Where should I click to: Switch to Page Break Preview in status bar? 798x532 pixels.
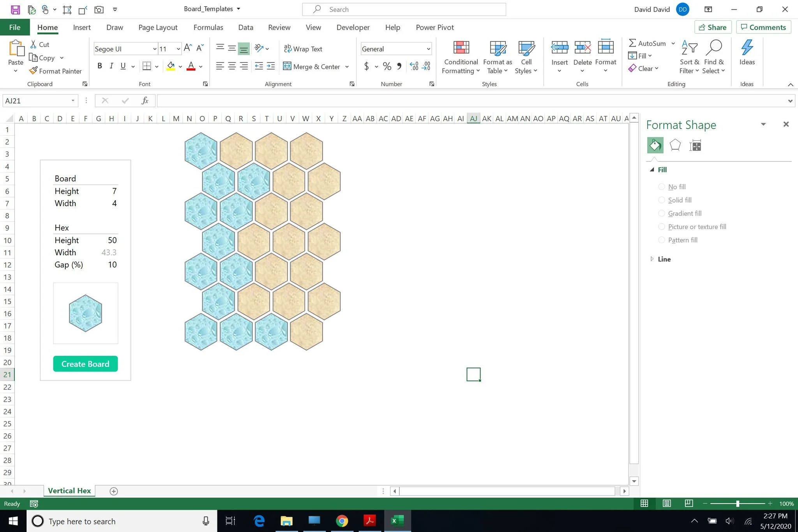tap(689, 503)
